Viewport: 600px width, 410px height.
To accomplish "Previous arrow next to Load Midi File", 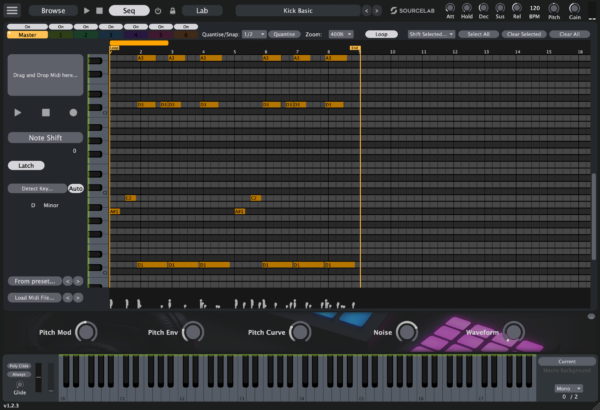I will coord(67,298).
